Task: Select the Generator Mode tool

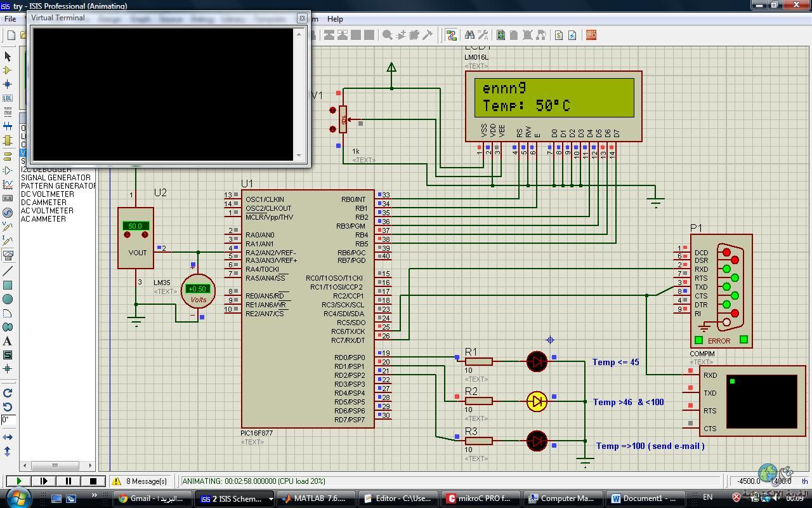Action: pyautogui.click(x=8, y=212)
